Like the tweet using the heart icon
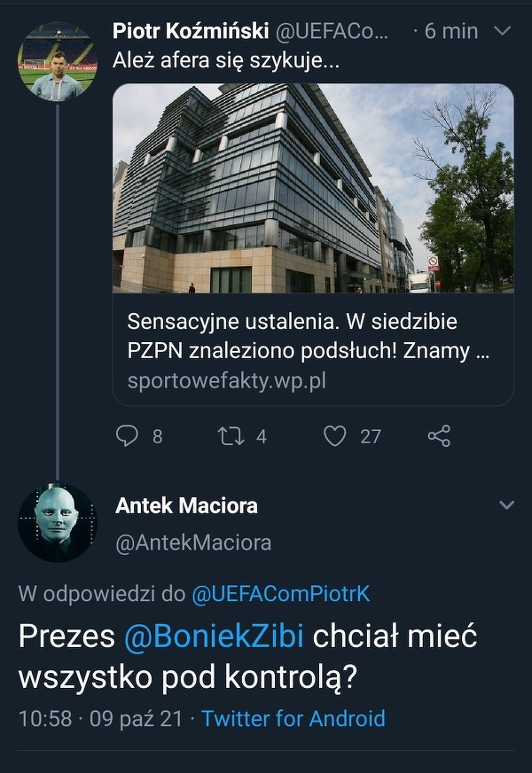Screen dimensions: 532x773 pos(334,435)
